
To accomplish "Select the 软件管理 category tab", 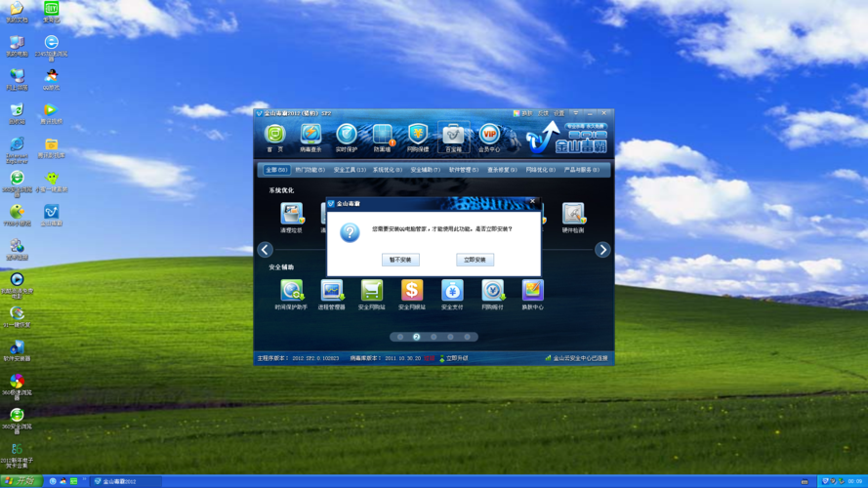I will click(x=463, y=170).
